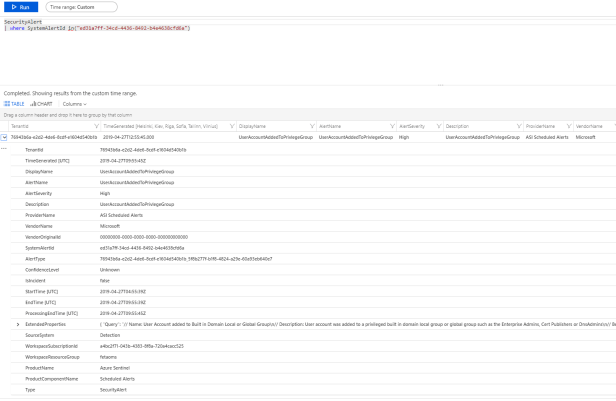This screenshot has height=401, width=616.
Task: Open the filter icon on TenantId column
Action: (96, 126)
